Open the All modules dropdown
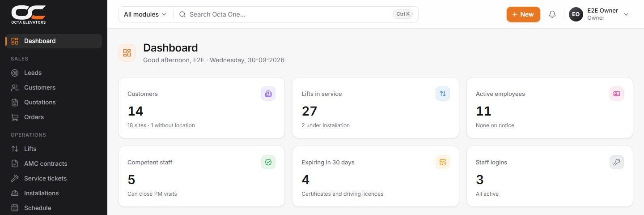The image size is (644, 215). coord(145,14)
